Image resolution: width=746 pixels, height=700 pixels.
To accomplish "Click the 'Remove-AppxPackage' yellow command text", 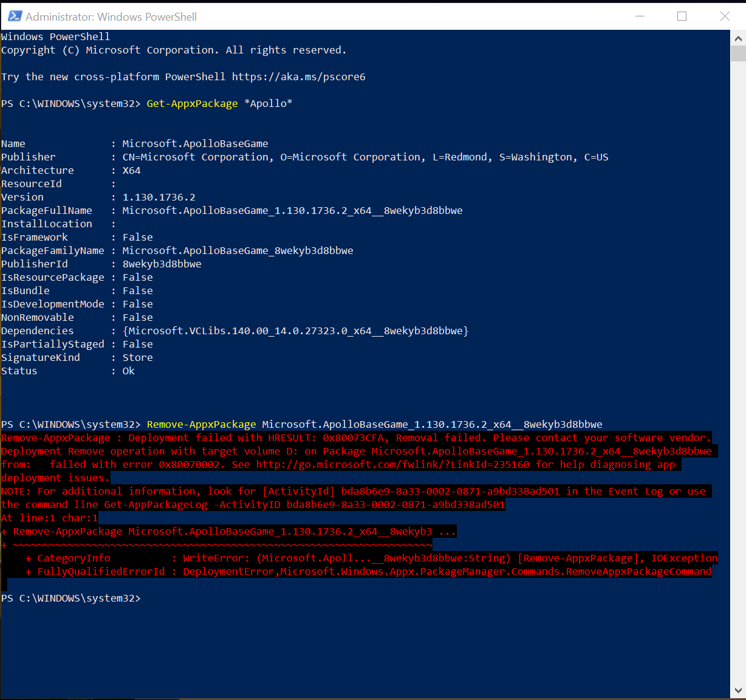I will tap(202, 424).
